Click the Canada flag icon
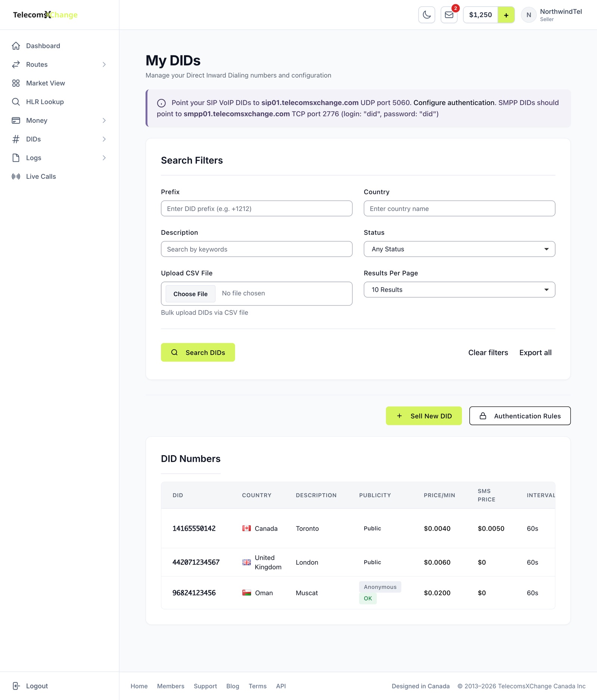 tap(246, 528)
